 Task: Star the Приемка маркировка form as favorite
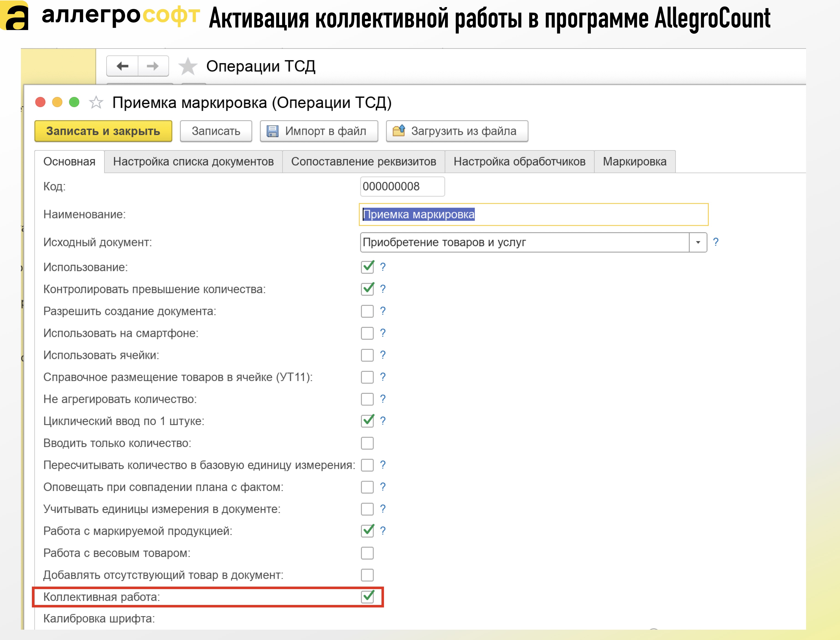96,102
